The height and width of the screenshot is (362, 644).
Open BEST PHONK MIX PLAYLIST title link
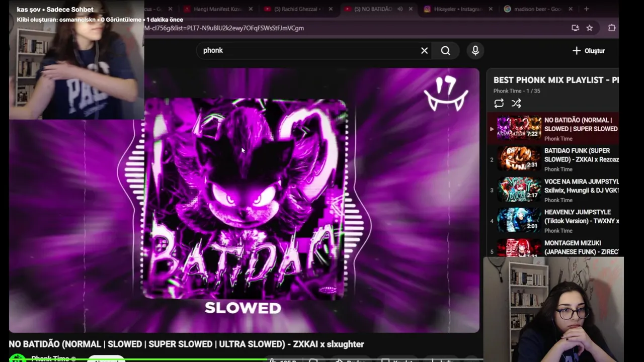point(555,80)
